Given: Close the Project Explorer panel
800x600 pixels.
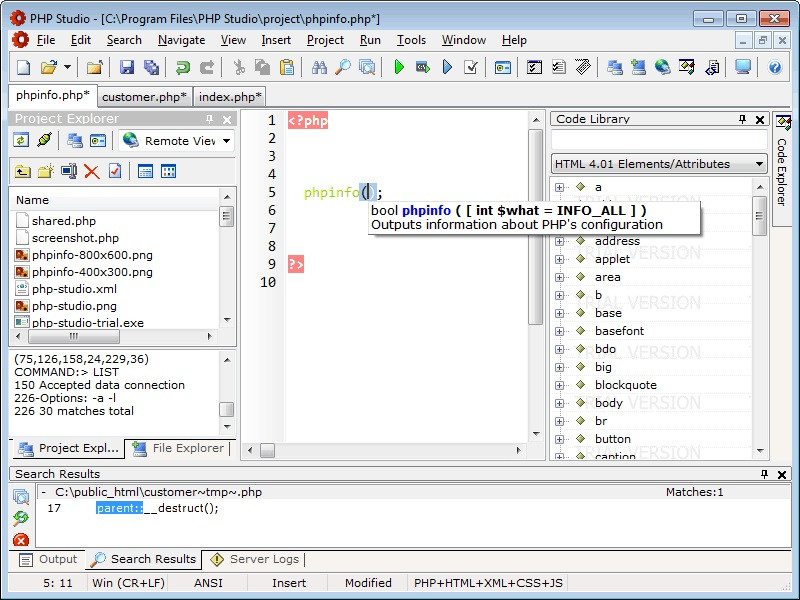Looking at the screenshot, I should click(x=227, y=119).
